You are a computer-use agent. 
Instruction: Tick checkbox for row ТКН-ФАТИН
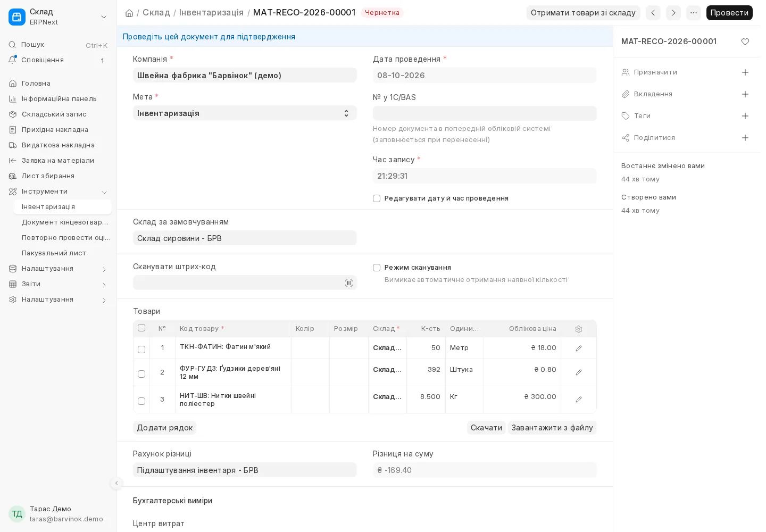point(141,350)
